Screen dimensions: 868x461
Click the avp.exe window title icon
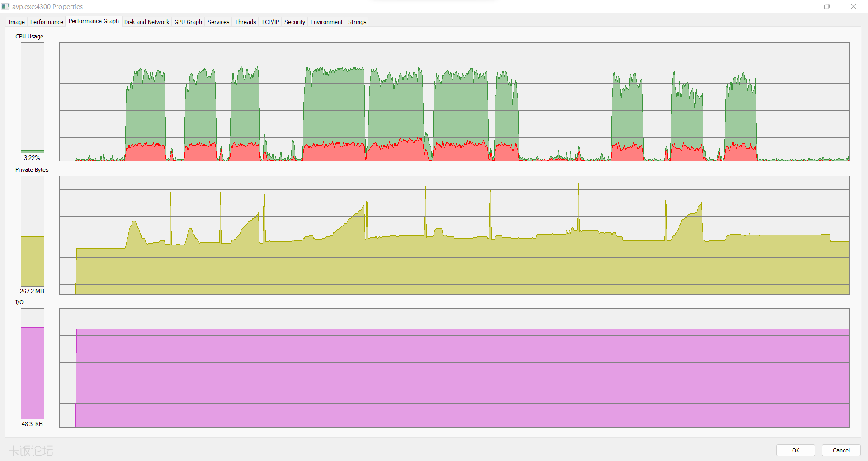click(5, 6)
